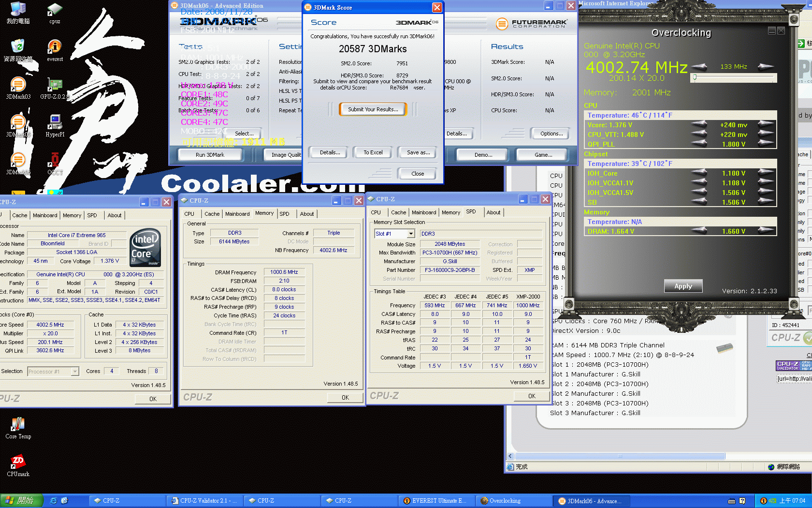Click OK in the CPU-Z Memory window
This screenshot has height=508, width=812.
[x=345, y=397]
